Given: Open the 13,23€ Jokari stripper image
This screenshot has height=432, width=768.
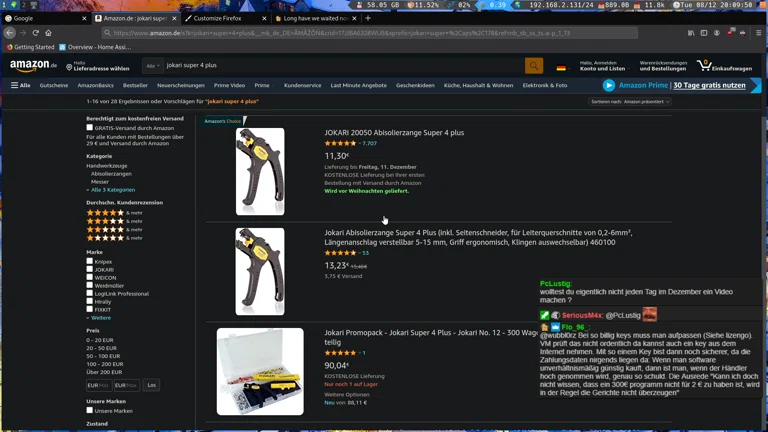Looking at the screenshot, I should pyautogui.click(x=260, y=271).
